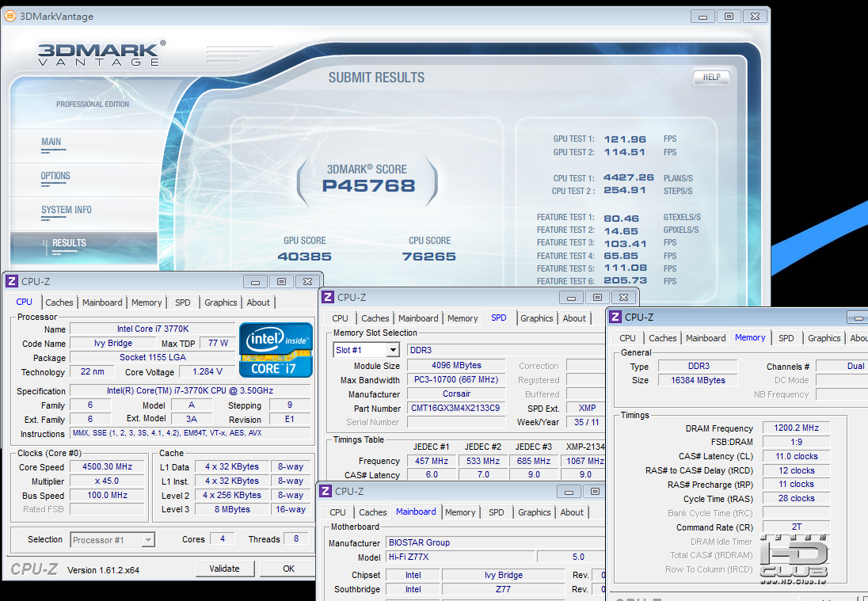Click the CPU score value 76265
The image size is (868, 601).
coord(429,257)
